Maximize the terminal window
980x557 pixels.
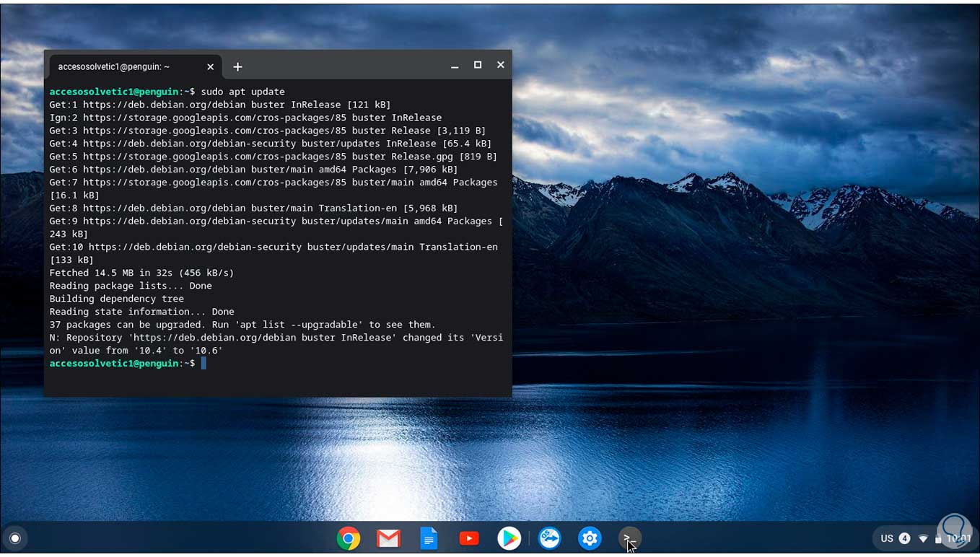pos(478,64)
